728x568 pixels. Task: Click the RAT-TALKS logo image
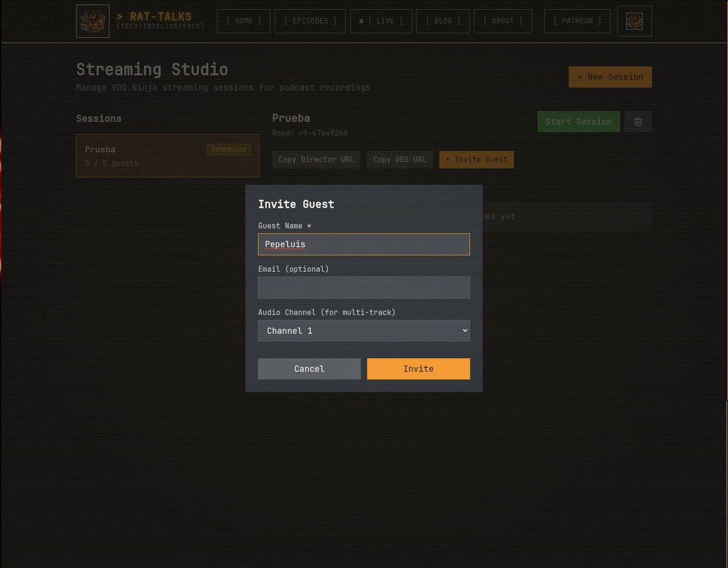[x=93, y=21]
